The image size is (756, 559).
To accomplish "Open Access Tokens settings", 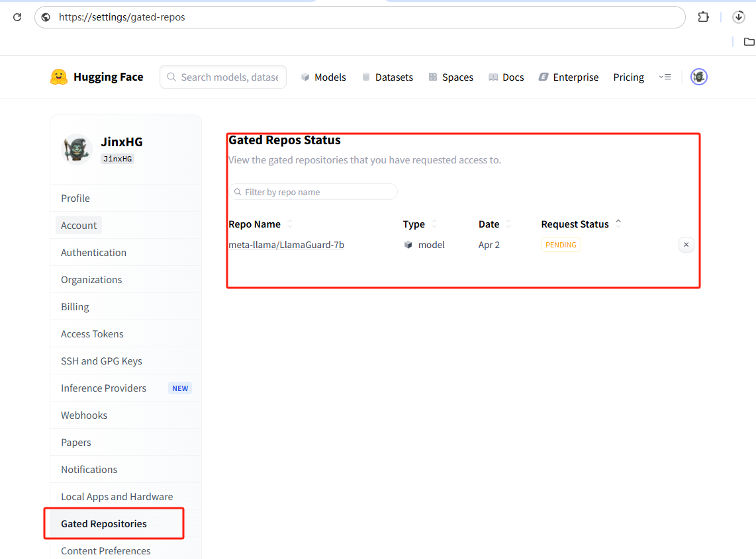I will [x=92, y=334].
